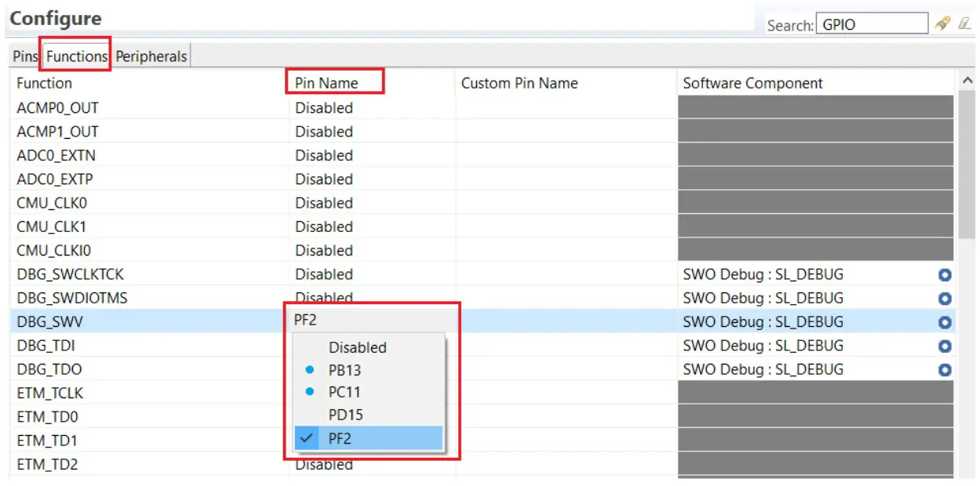Switch to the Peripherals tab

[x=151, y=56]
